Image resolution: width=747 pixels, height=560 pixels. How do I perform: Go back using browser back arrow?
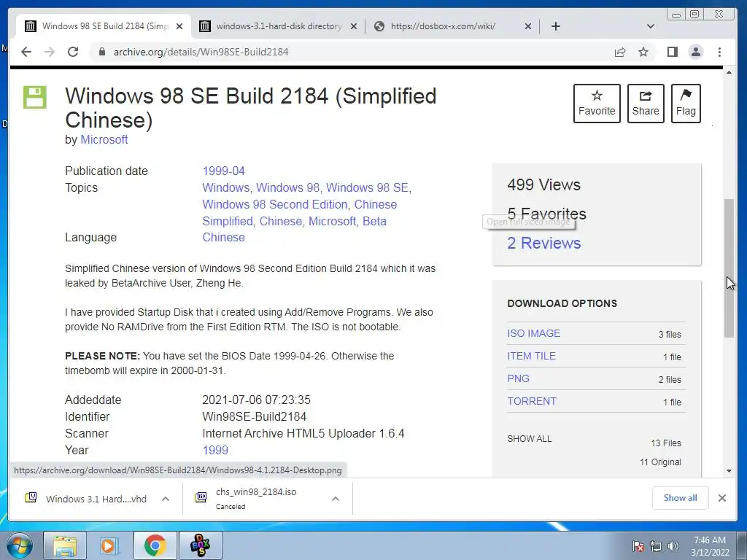[26, 52]
